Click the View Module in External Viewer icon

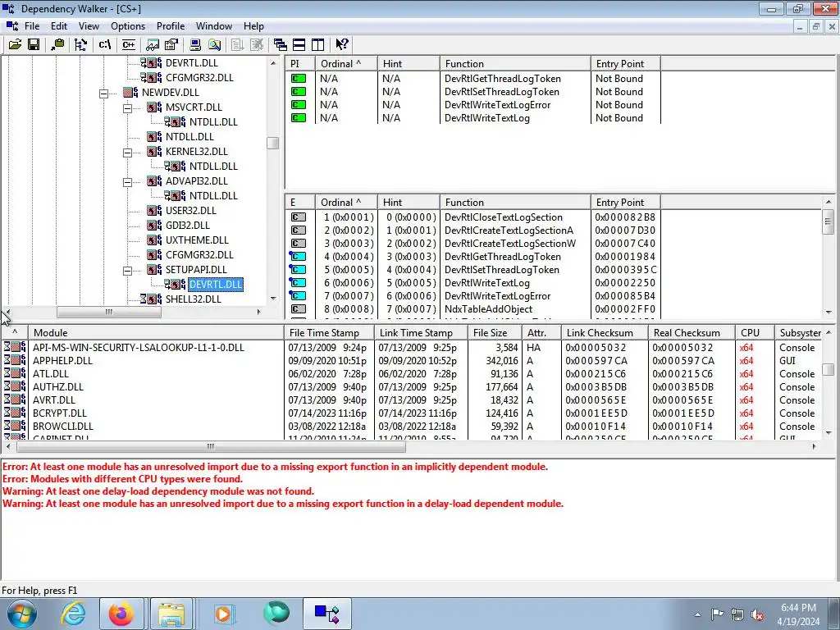(152, 44)
